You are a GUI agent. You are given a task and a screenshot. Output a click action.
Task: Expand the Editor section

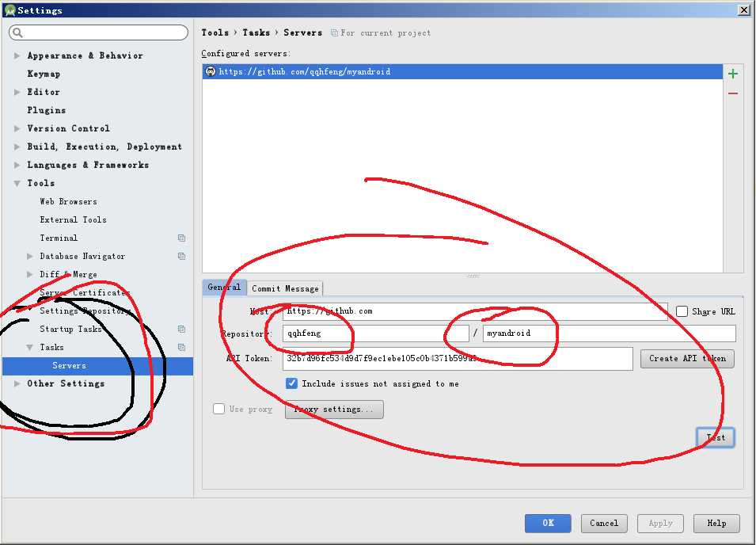click(x=17, y=92)
